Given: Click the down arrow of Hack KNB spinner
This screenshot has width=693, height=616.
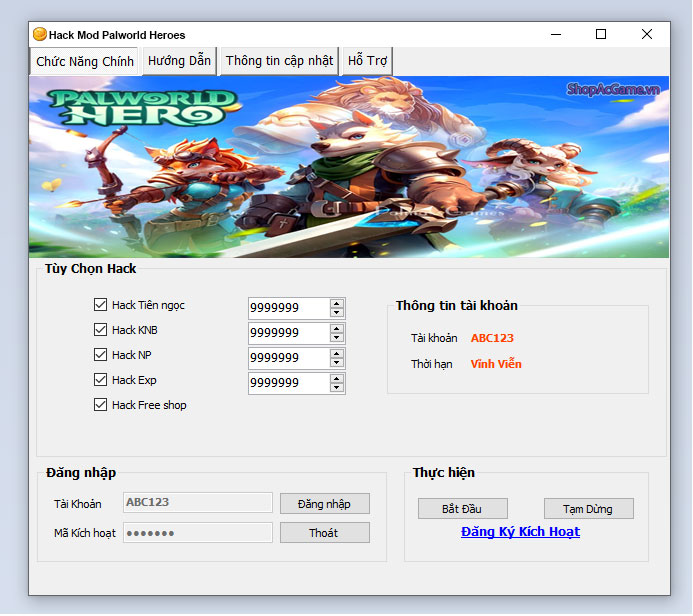Looking at the screenshot, I should pyautogui.click(x=337, y=338).
